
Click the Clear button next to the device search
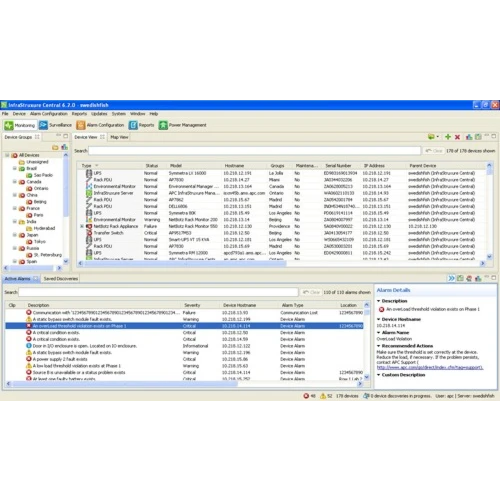[x=434, y=151]
